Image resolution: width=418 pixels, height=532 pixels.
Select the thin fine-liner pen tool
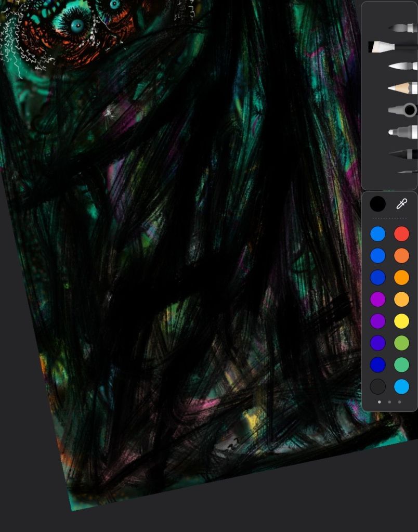pos(408,172)
